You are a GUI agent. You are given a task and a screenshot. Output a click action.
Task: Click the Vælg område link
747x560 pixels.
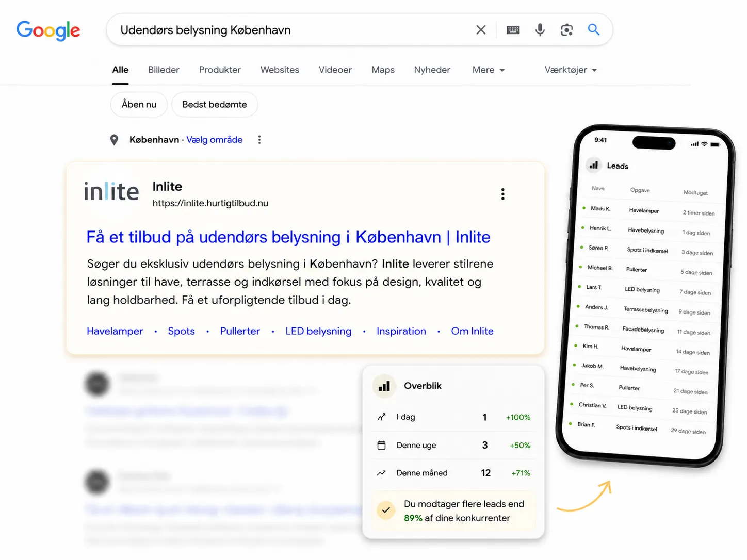point(215,140)
